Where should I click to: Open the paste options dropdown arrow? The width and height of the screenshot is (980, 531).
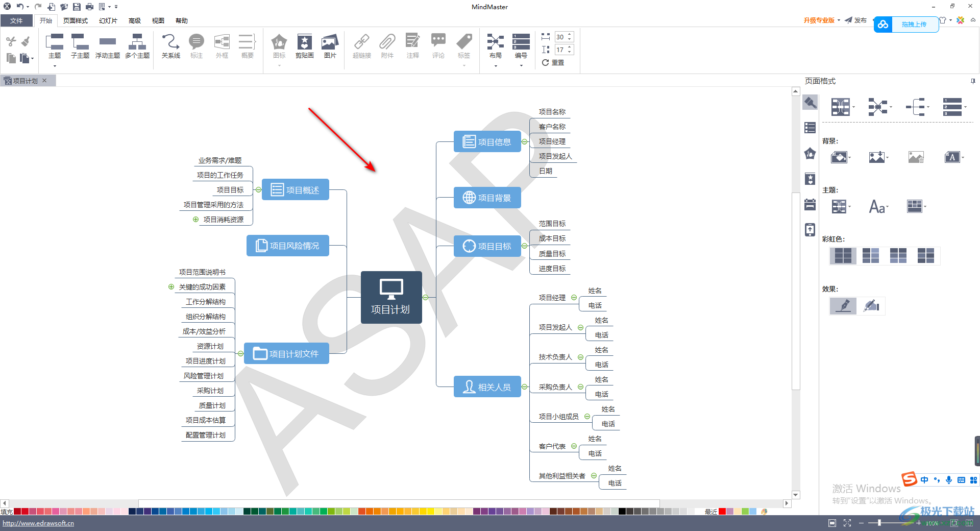click(32, 59)
